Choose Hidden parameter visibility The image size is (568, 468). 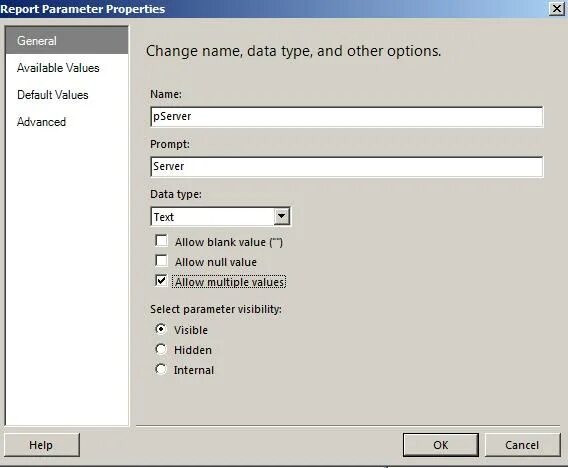click(161, 349)
